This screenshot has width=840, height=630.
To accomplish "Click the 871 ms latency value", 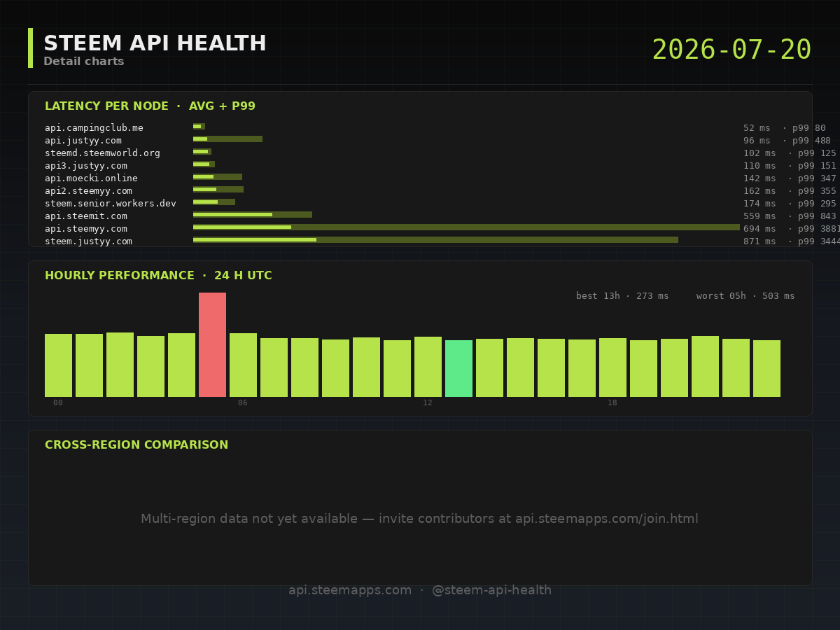I will tap(759, 241).
